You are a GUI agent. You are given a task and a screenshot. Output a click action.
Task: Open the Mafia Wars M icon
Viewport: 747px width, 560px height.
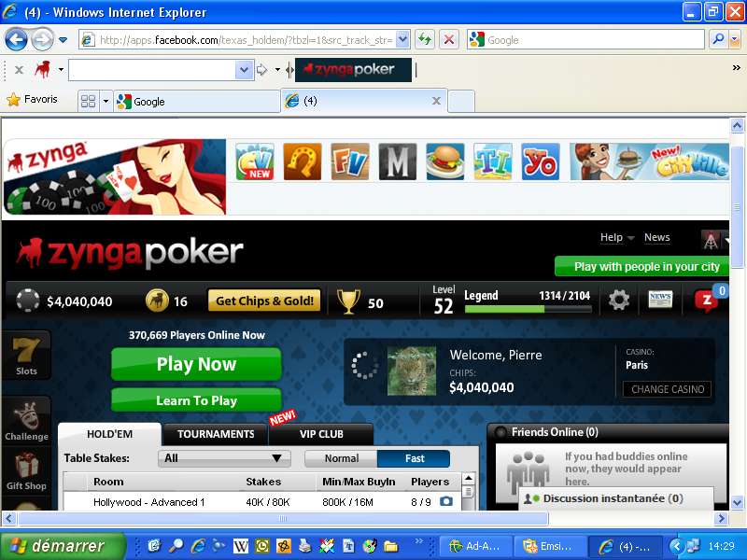coord(397,161)
